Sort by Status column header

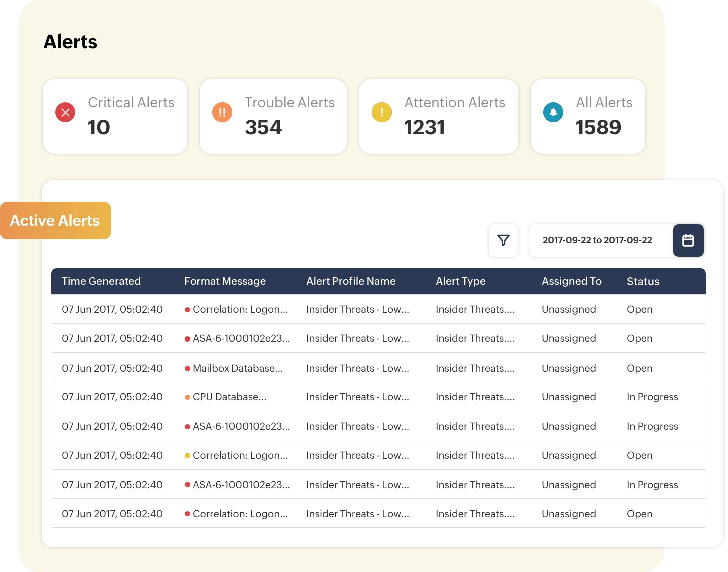(643, 282)
